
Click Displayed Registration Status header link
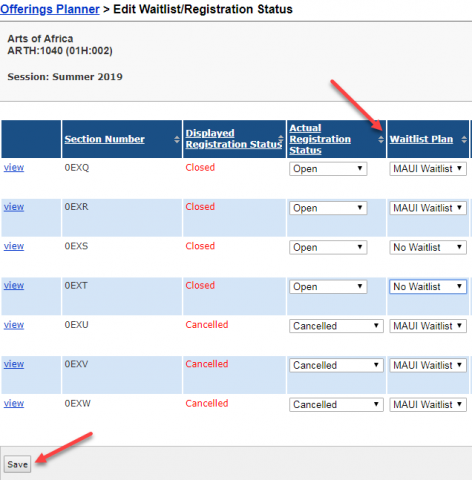(x=233, y=139)
